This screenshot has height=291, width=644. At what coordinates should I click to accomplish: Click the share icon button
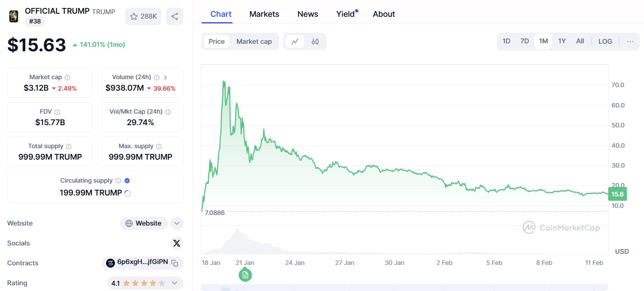(x=175, y=16)
